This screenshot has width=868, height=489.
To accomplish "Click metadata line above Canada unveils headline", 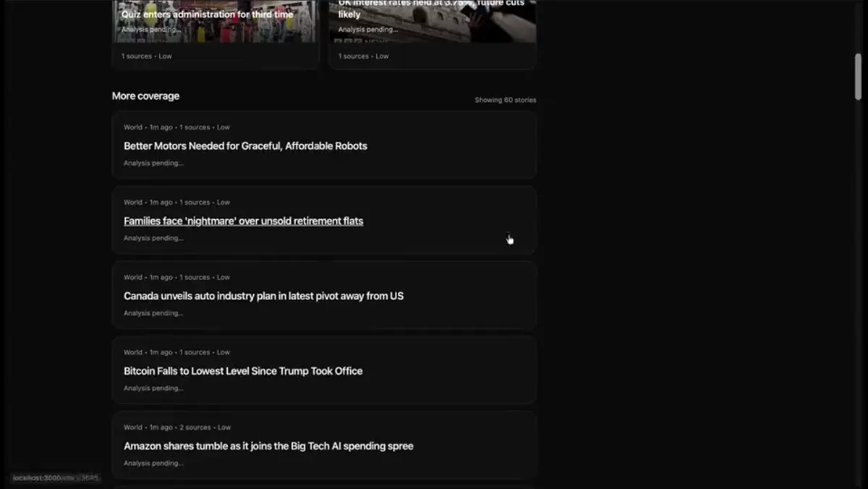I will click(x=176, y=277).
